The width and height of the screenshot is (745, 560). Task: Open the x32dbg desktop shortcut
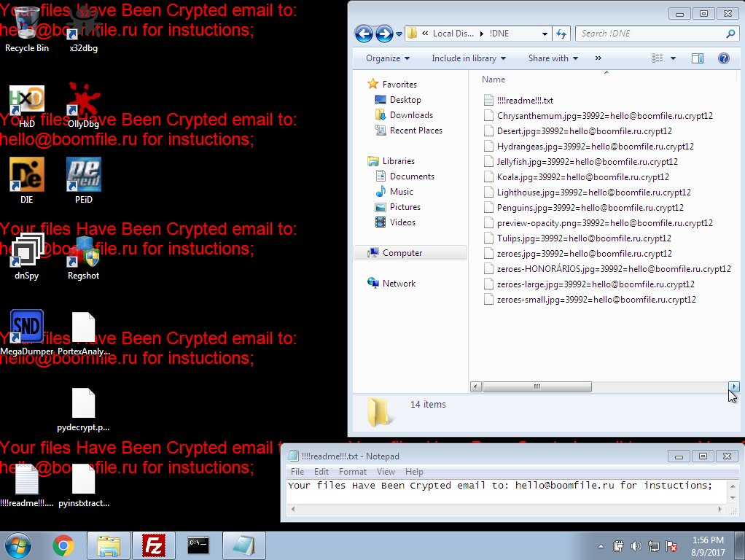(x=84, y=29)
